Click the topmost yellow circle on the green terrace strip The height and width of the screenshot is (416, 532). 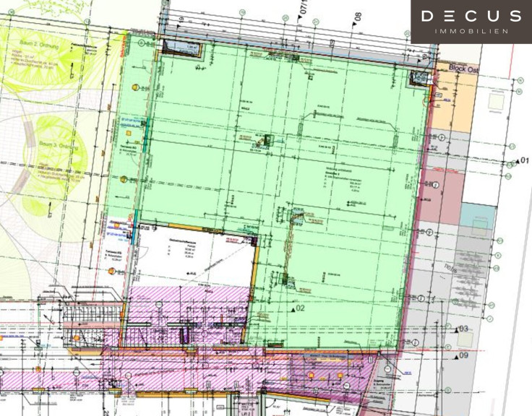(x=134, y=86)
